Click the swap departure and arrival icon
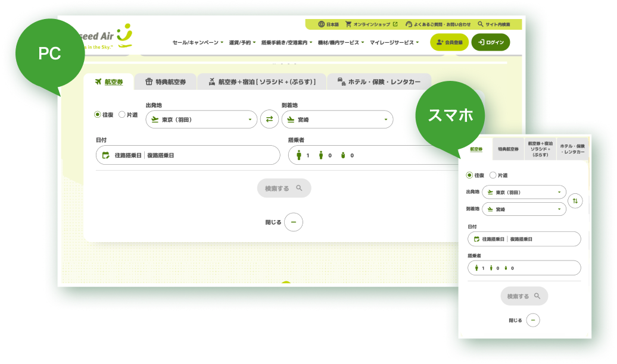The height and width of the screenshot is (364, 617). pos(269,119)
